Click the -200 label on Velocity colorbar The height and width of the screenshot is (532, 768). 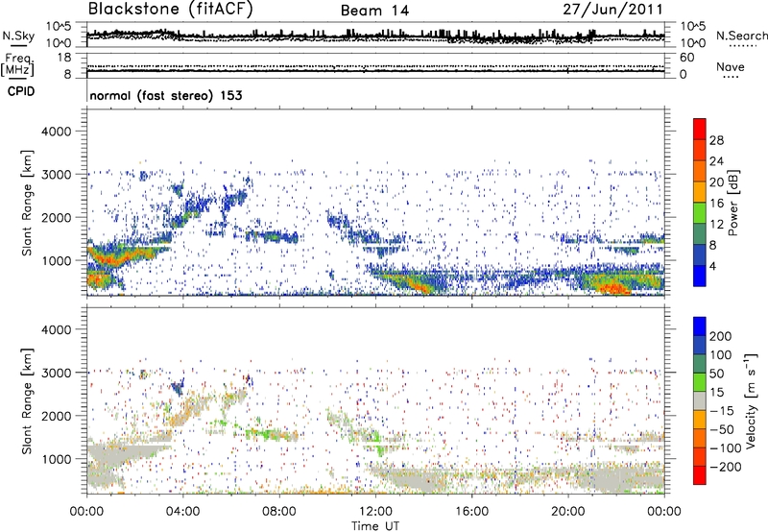pos(726,467)
